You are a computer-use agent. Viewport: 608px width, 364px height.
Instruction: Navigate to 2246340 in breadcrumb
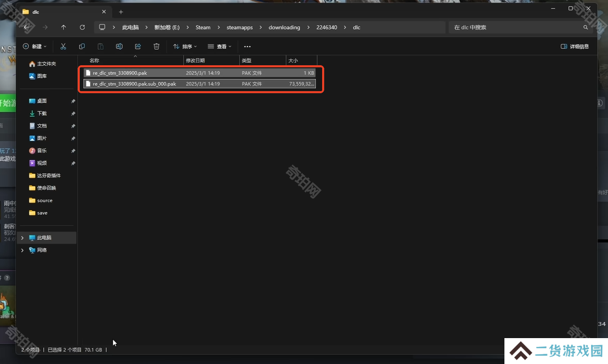point(326,27)
